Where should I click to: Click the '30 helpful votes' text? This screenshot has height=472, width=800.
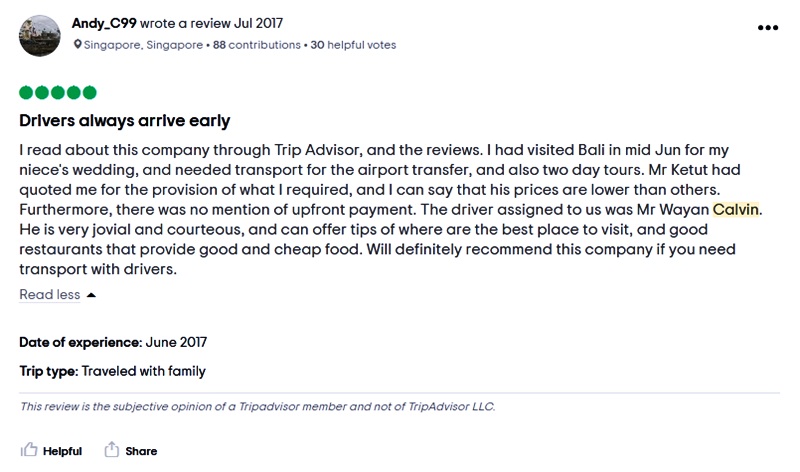[353, 45]
